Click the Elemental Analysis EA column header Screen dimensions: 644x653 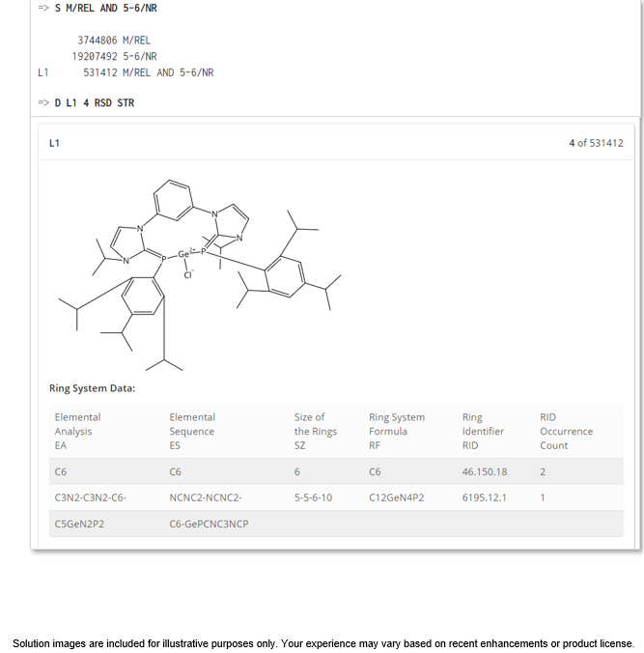(x=78, y=431)
